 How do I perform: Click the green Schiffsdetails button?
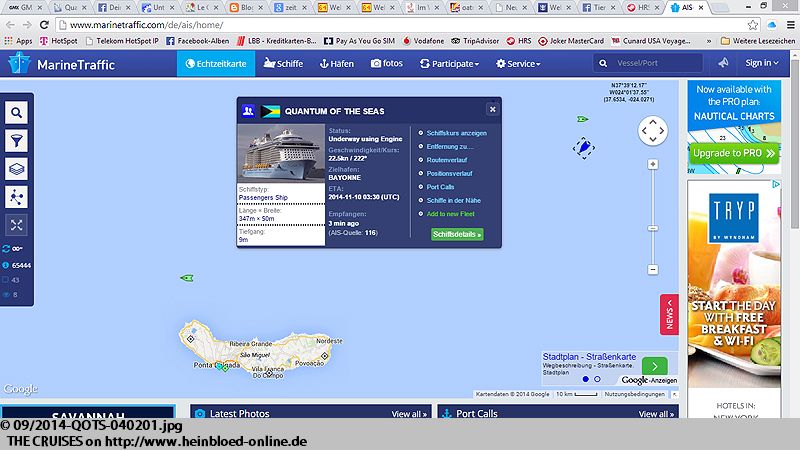coord(457,234)
